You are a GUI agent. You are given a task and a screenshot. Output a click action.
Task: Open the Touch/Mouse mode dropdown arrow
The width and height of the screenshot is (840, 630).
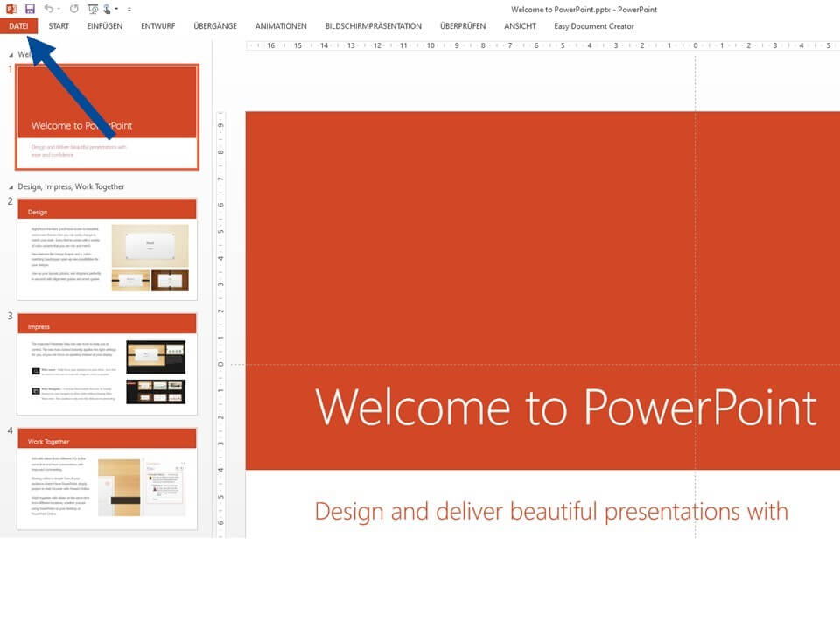pos(116,9)
